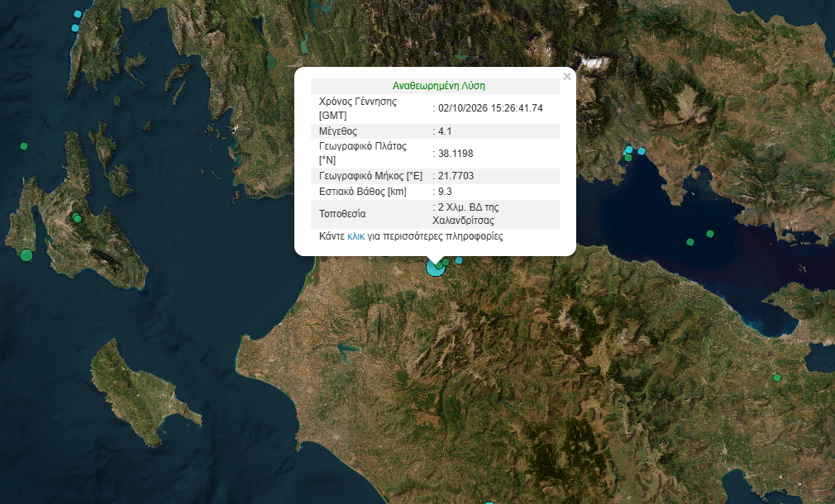Select large green marker at Kefalonia's southwest tip
835x504 pixels.
click(x=26, y=255)
